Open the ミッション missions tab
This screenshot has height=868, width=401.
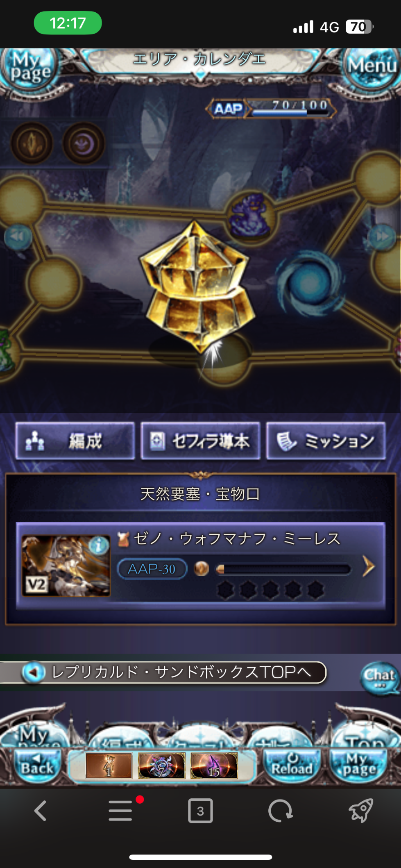coord(326,441)
